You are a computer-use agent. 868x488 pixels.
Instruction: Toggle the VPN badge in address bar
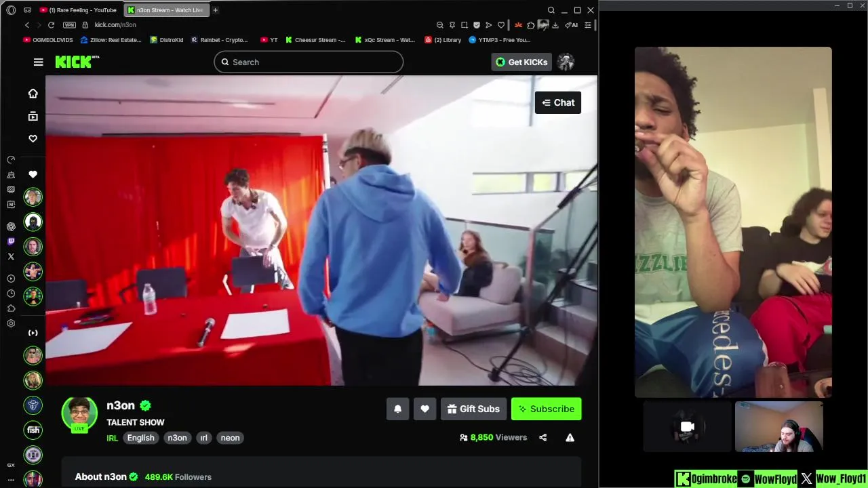click(69, 25)
